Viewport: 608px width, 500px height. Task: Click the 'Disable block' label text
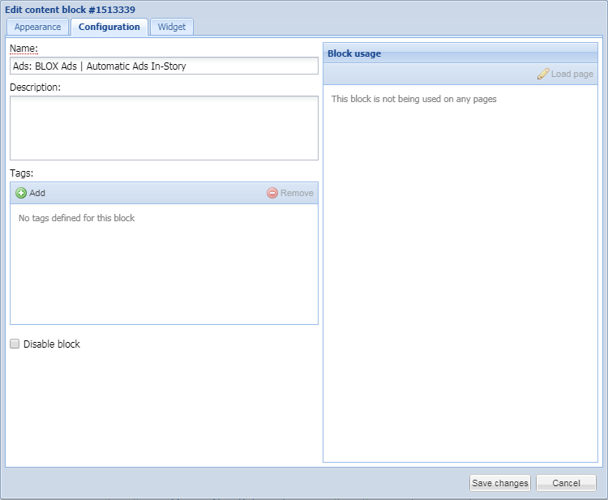(x=51, y=344)
